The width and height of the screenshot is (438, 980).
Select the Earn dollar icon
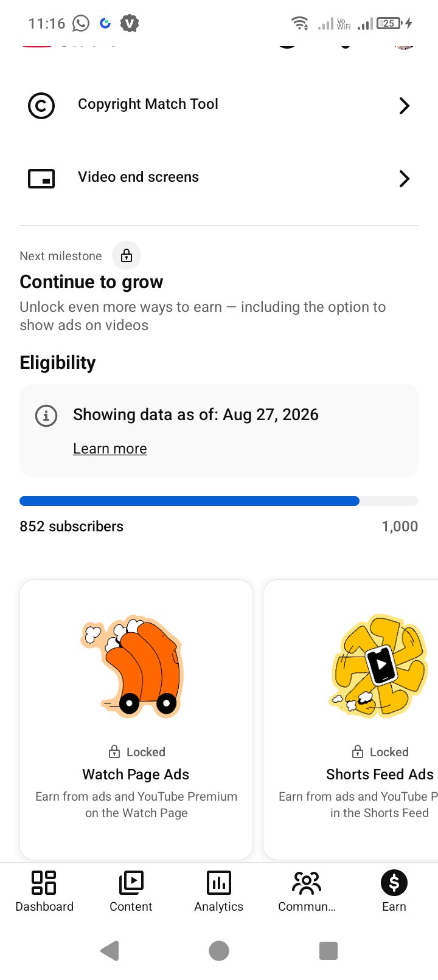(x=394, y=883)
